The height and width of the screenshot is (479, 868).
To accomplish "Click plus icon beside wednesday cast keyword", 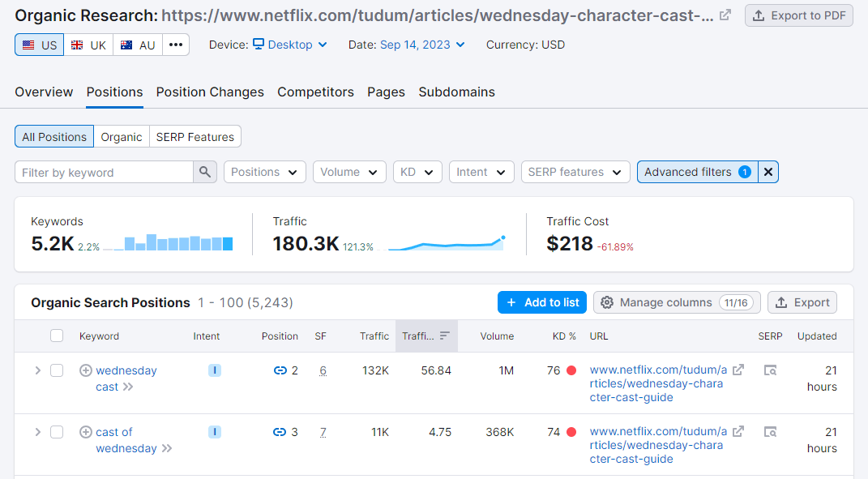I will point(85,370).
